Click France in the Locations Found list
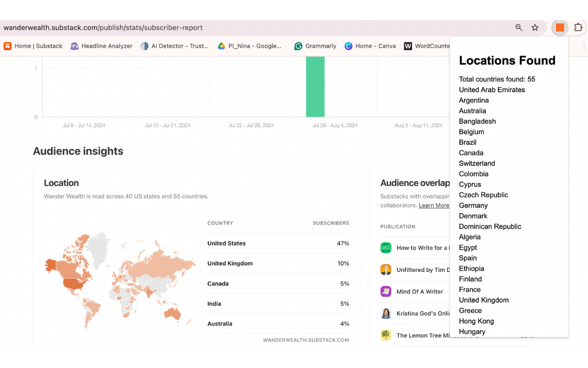Image resolution: width=588 pixels, height=368 pixels. point(469,290)
